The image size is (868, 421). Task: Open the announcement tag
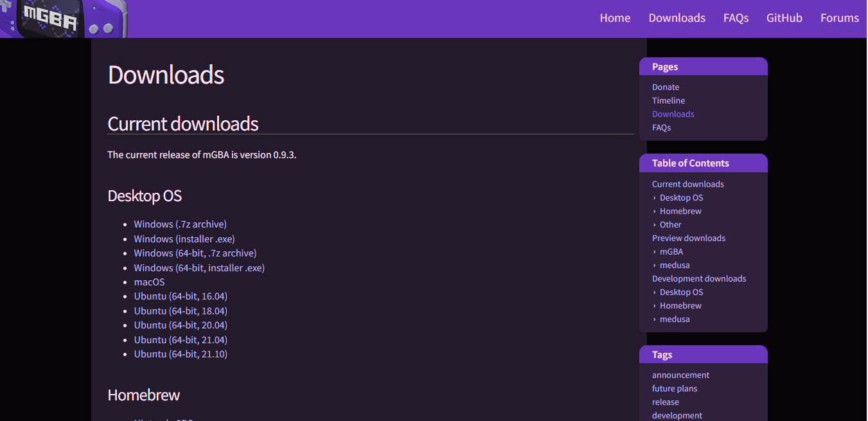click(x=680, y=375)
